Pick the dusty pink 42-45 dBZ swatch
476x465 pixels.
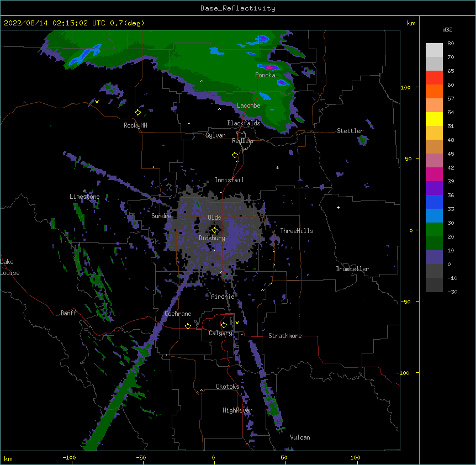click(434, 161)
